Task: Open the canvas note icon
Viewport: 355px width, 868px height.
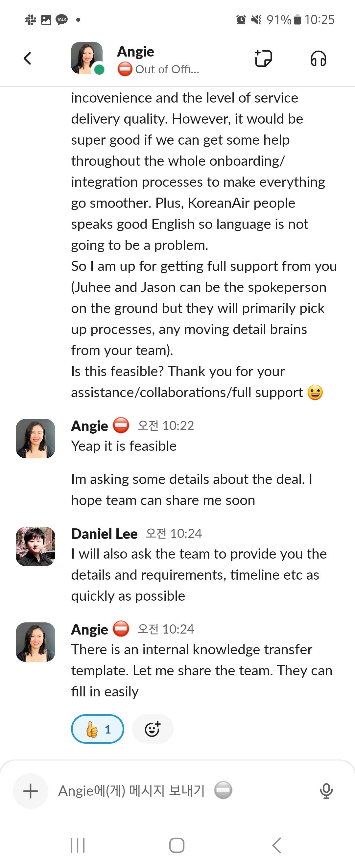Action: [263, 58]
